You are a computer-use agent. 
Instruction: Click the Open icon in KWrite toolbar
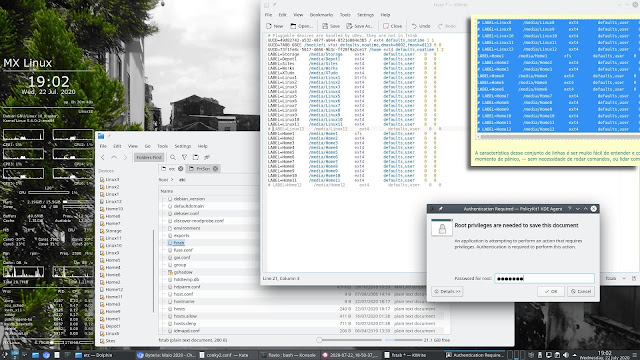293,26
